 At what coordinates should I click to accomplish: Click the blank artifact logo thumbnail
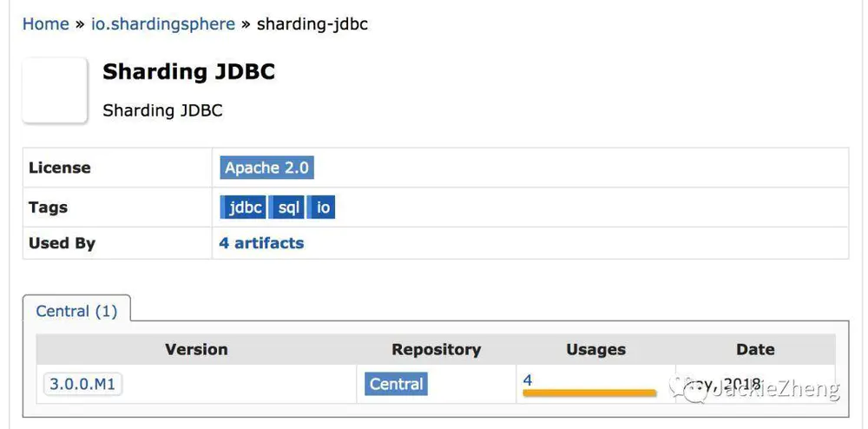(x=55, y=89)
